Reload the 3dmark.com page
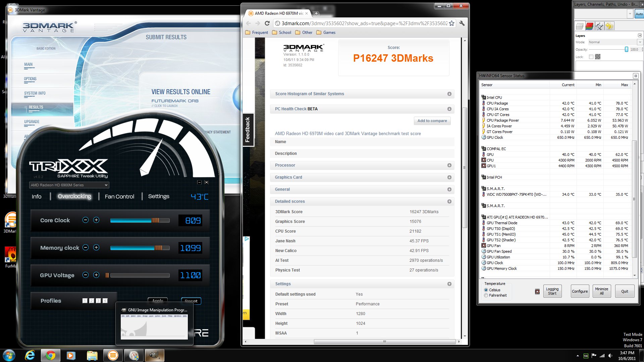Viewport: 644px width, 362px height. (267, 23)
